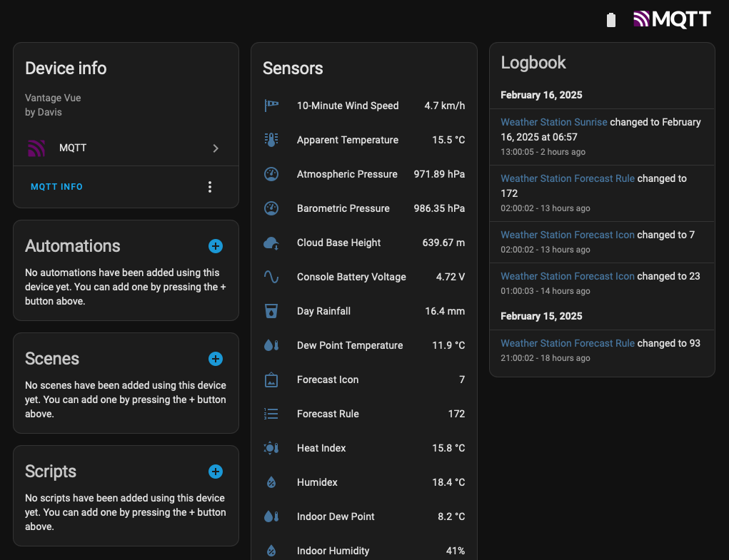Image resolution: width=729 pixels, height=560 pixels.
Task: Open the three-dot menu beside MQTT INFO
Action: [210, 186]
